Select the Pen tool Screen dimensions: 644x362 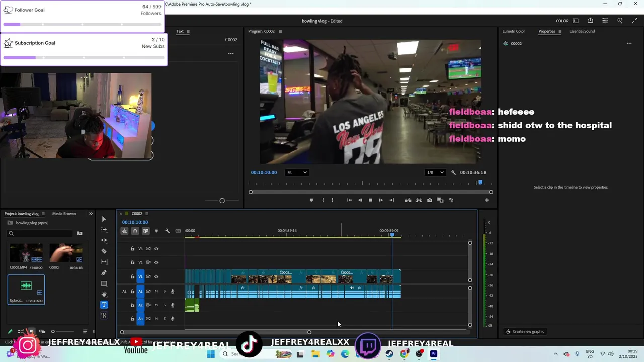point(104,273)
